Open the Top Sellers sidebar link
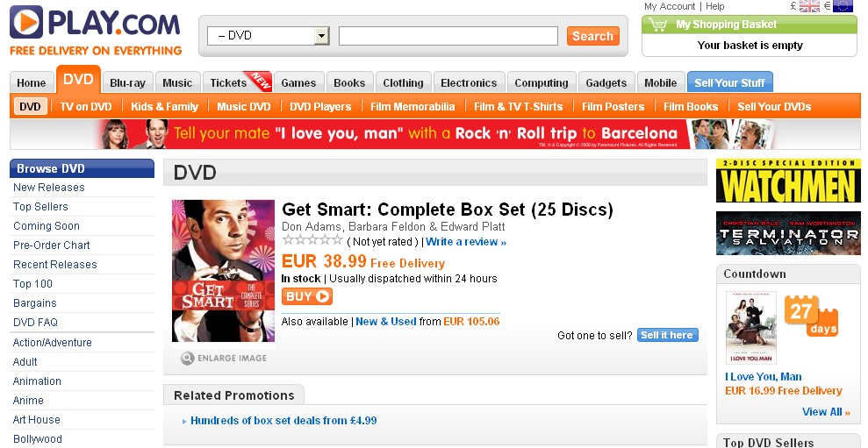 (40, 207)
